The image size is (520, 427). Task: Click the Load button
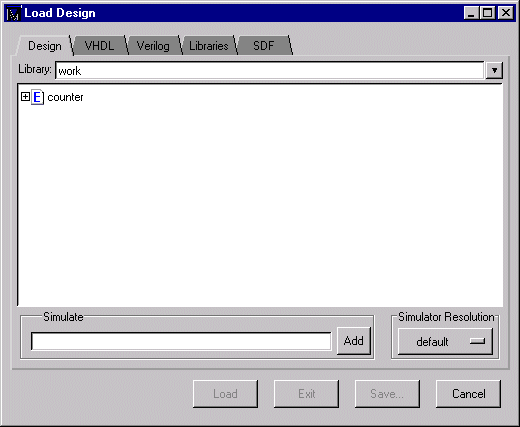click(x=225, y=394)
